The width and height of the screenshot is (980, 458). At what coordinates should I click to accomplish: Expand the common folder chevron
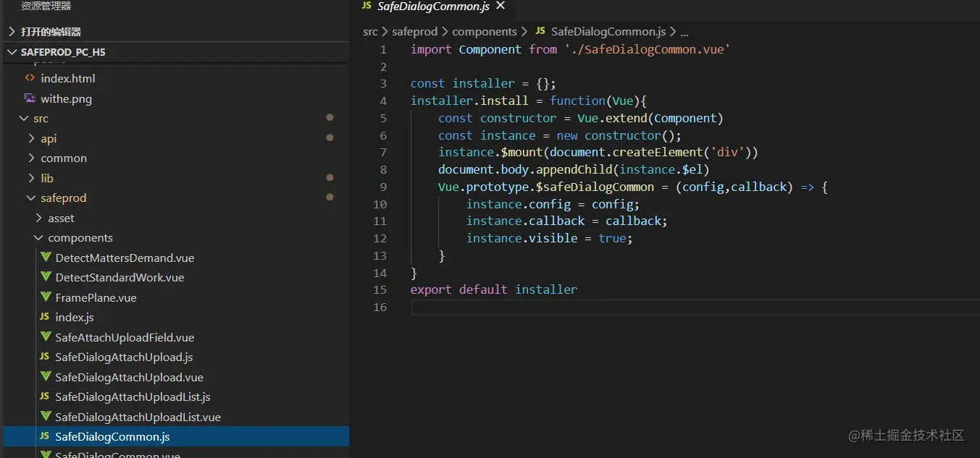coord(31,158)
